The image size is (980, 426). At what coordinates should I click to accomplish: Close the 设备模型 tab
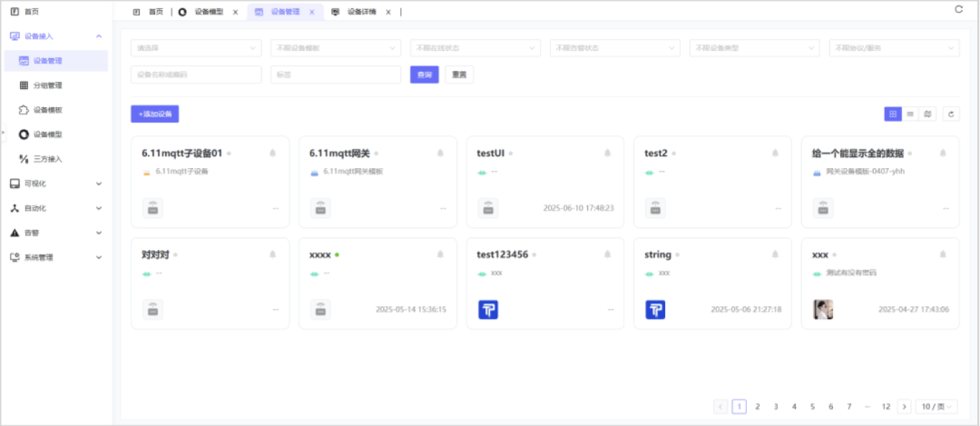click(x=236, y=13)
